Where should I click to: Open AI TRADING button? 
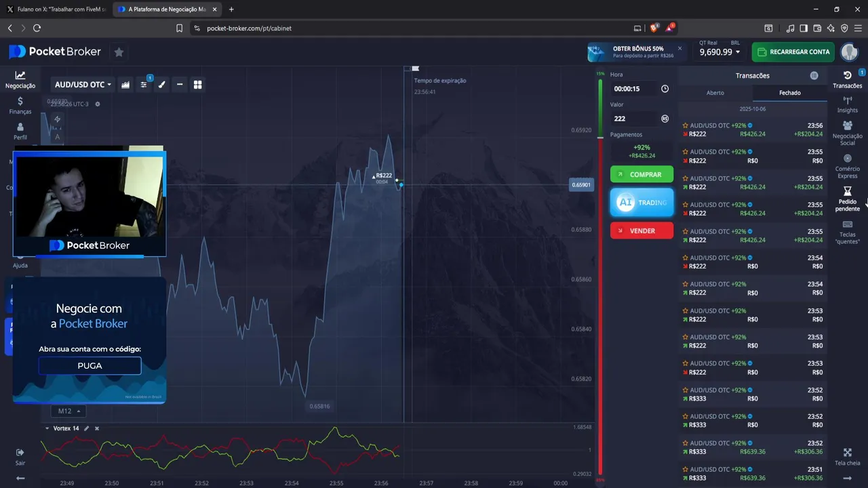coord(642,203)
